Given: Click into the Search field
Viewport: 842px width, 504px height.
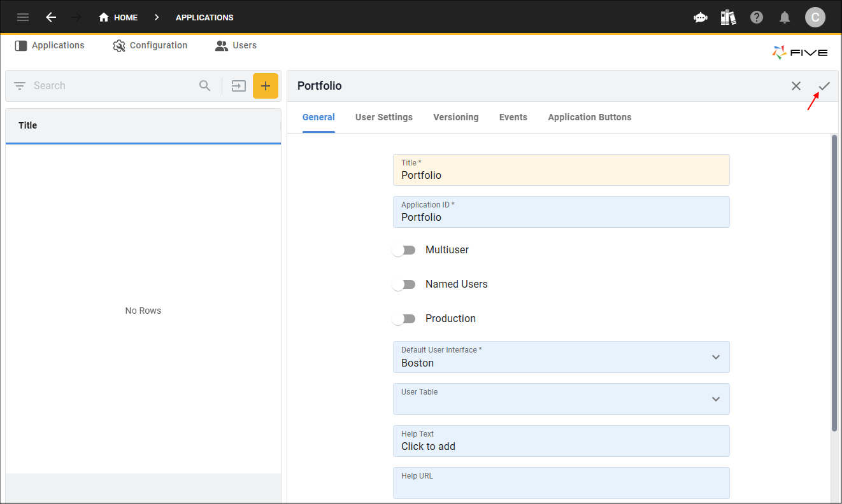Looking at the screenshot, I should (x=111, y=86).
